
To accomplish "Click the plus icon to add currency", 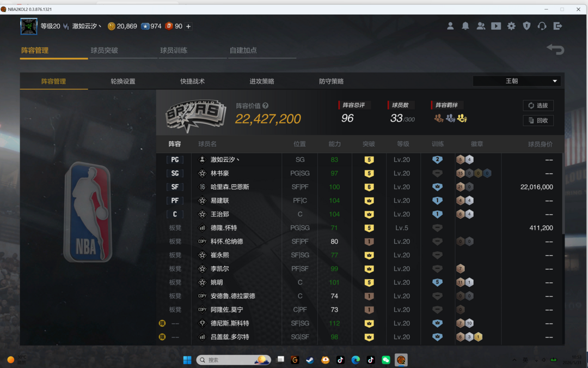I will [x=188, y=26].
